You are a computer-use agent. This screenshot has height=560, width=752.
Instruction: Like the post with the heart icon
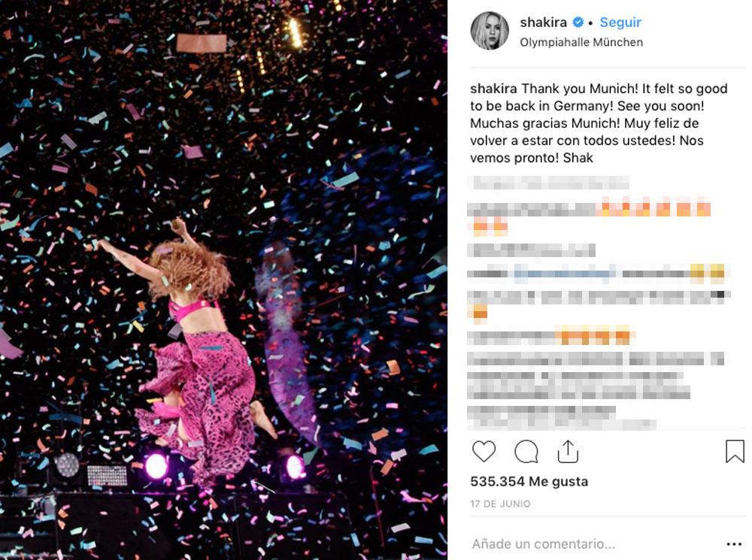point(484,452)
